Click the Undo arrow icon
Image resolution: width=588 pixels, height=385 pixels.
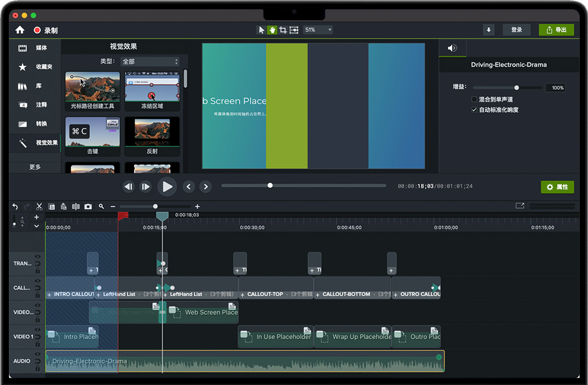click(15, 207)
